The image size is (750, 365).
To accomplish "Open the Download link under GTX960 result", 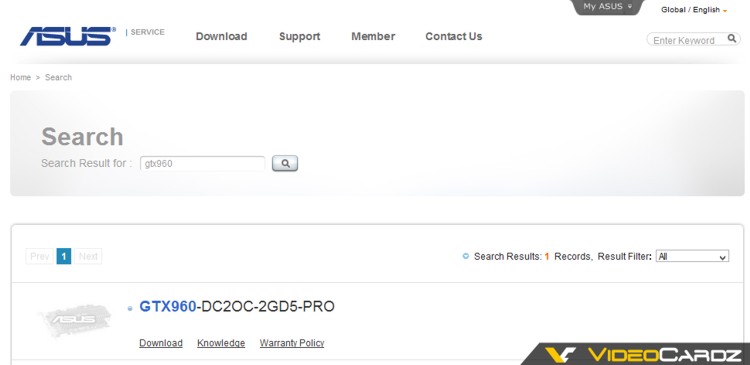I will (161, 343).
